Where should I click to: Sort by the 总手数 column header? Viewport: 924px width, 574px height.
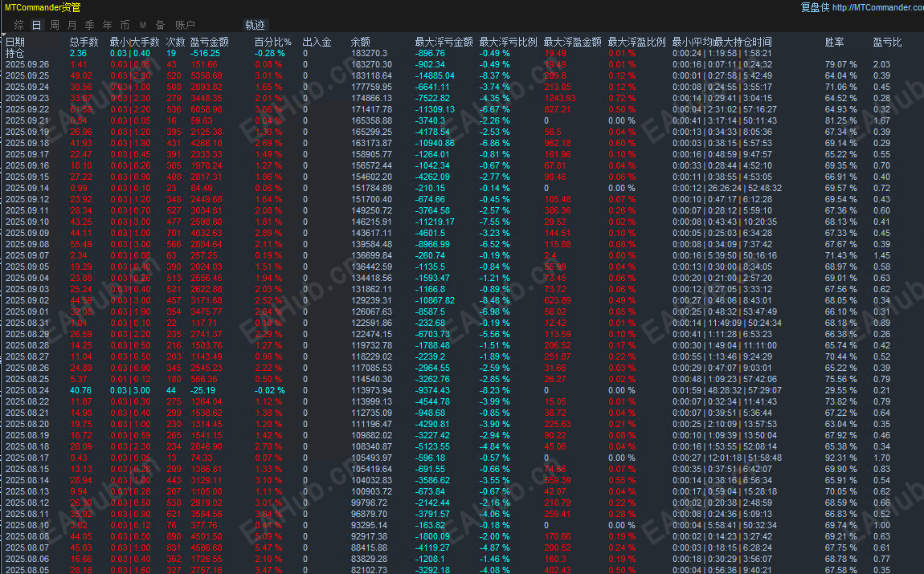[x=84, y=42]
